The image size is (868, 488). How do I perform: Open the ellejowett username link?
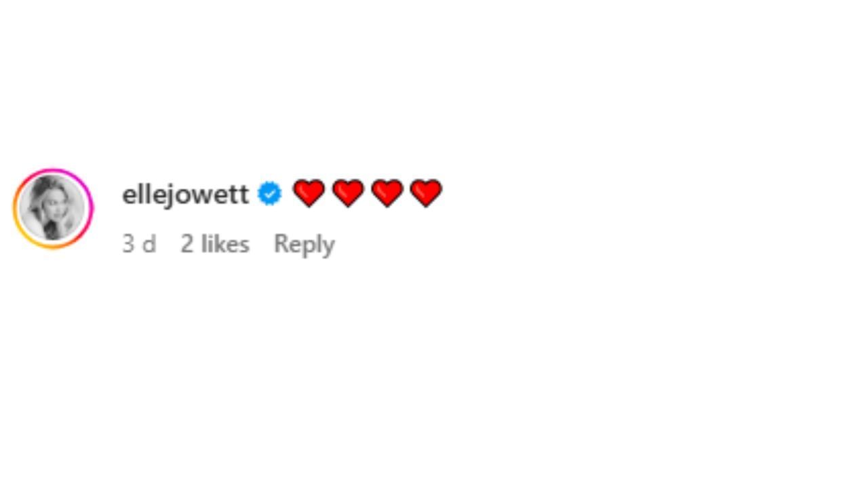(184, 195)
